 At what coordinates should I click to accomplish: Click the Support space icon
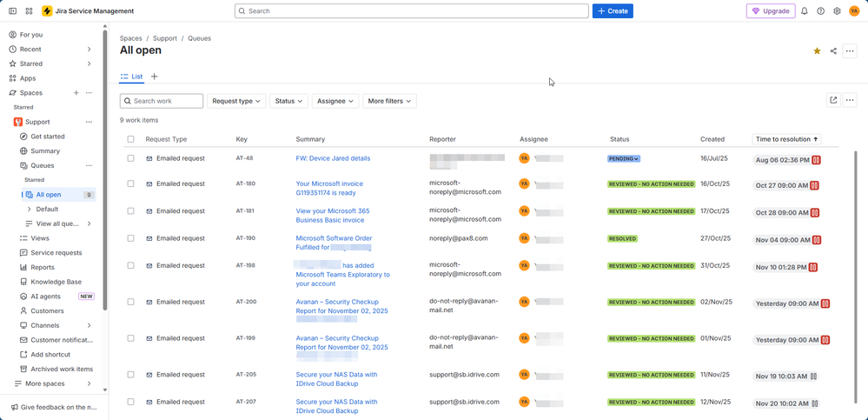(17, 122)
